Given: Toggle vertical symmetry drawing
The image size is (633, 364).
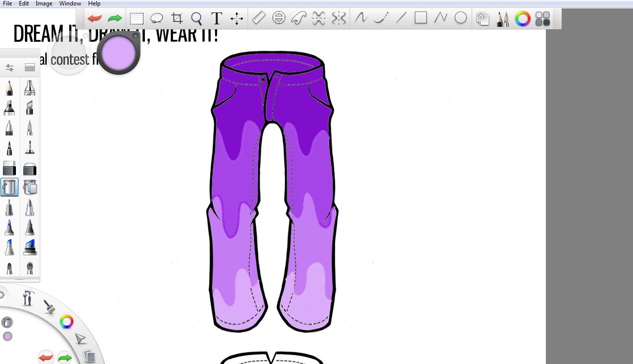Looking at the screenshot, I should coord(339,19).
